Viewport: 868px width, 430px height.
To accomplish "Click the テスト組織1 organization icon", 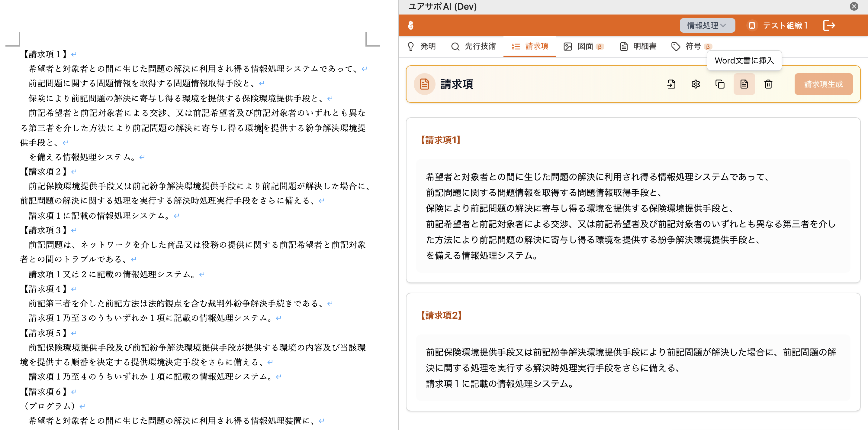I will 752,25.
